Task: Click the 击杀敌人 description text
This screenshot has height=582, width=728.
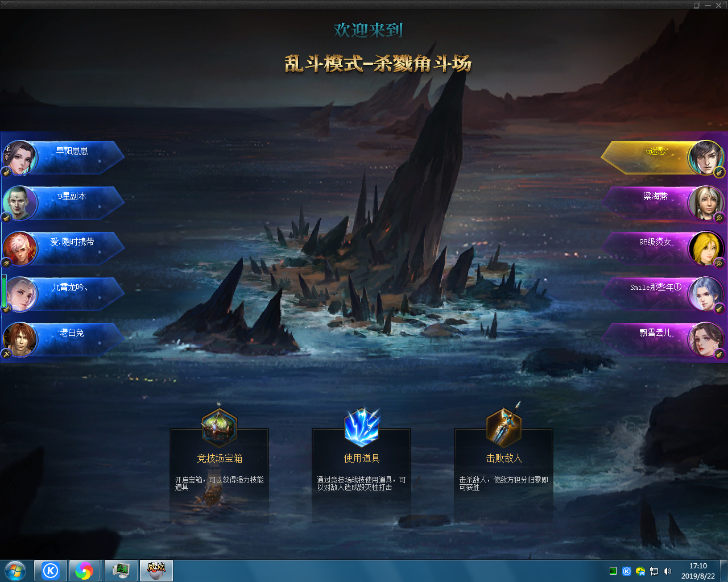Action: tap(503, 484)
